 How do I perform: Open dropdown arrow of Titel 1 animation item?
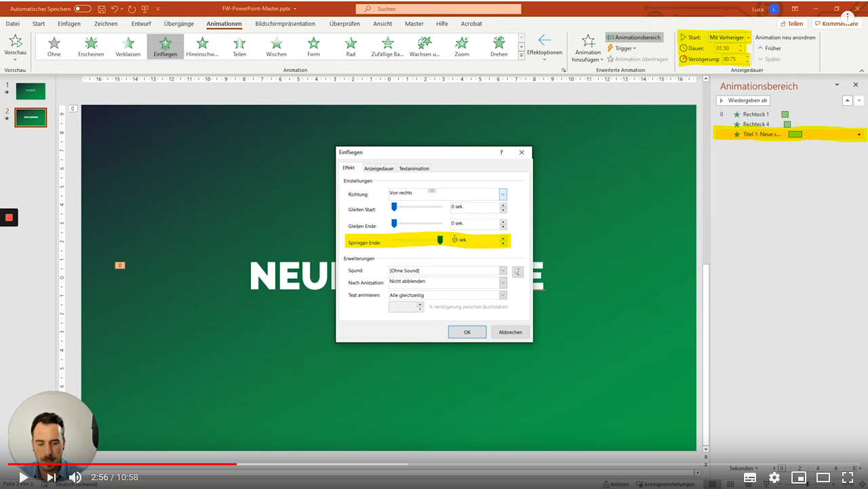859,135
